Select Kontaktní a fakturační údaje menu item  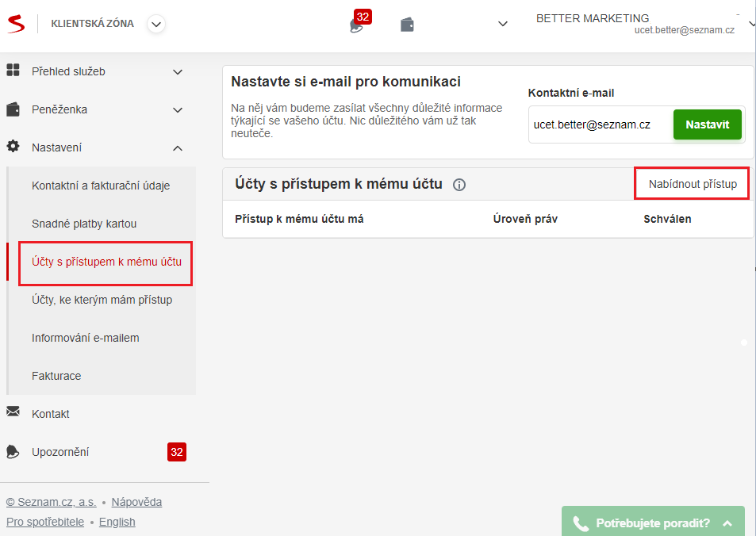[x=101, y=186]
